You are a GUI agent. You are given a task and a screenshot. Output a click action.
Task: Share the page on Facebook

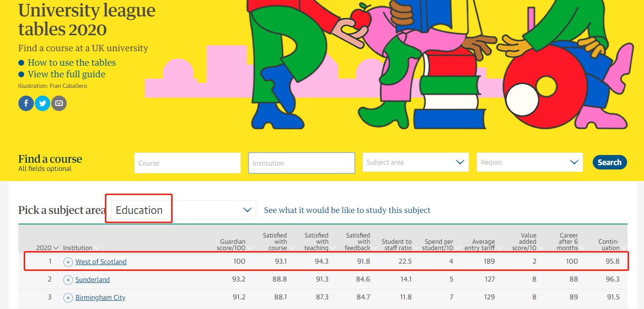pos(26,103)
